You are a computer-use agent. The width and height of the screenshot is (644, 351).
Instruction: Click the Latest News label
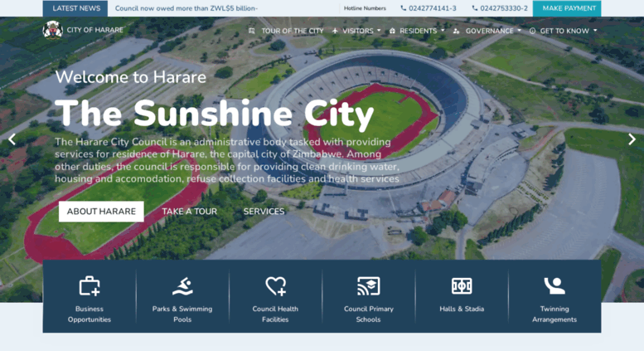point(75,8)
